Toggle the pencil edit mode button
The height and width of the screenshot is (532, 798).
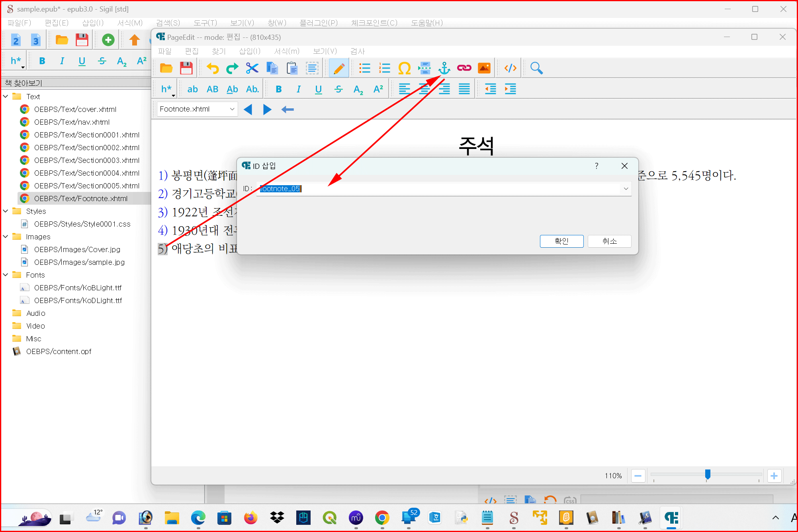click(x=339, y=68)
